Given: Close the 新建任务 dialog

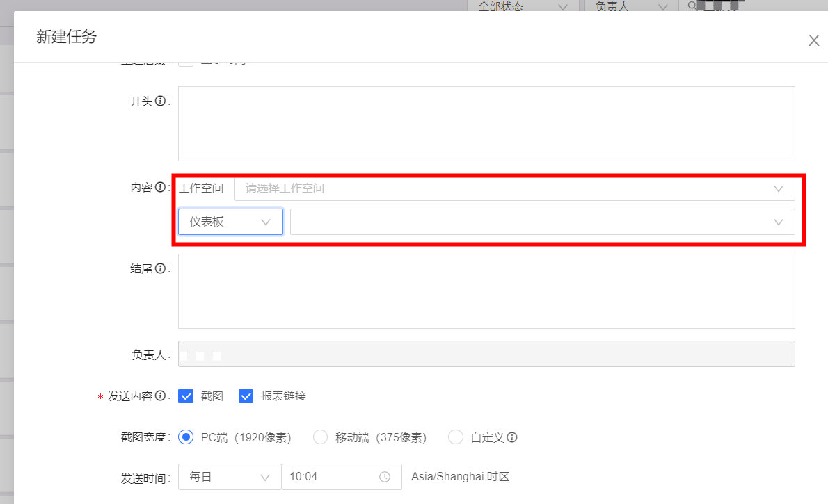Looking at the screenshot, I should click(x=813, y=40).
